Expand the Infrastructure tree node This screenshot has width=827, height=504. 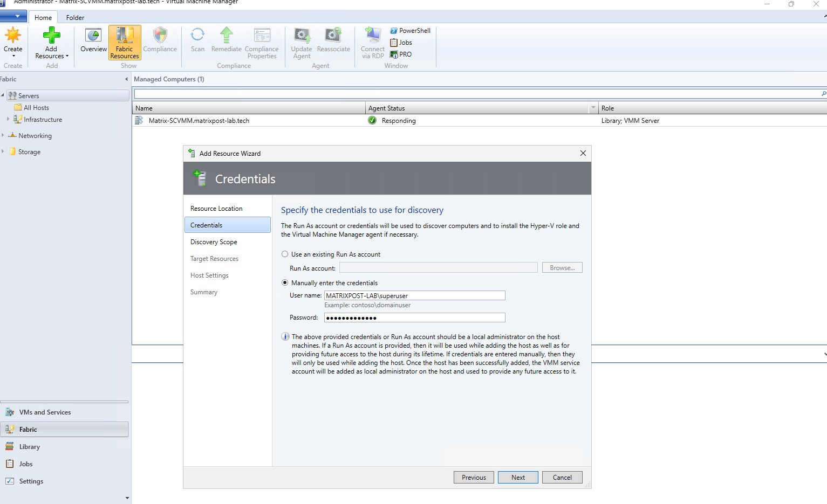(8, 119)
